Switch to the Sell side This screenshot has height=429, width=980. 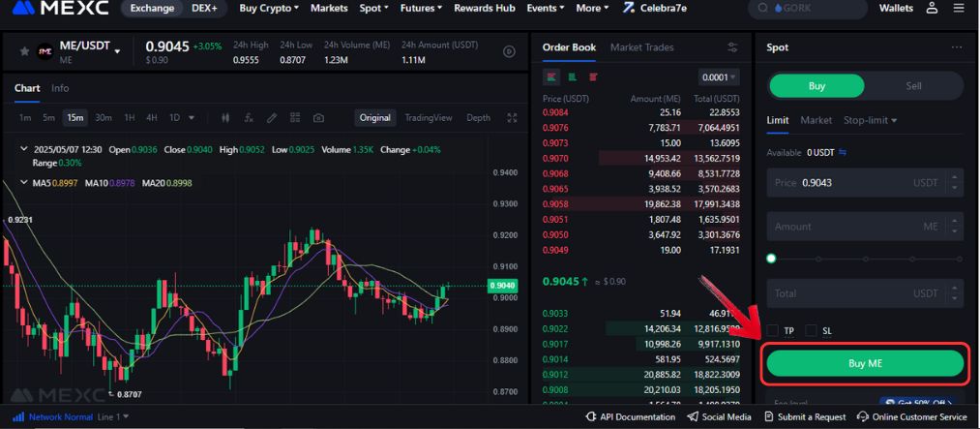(x=914, y=85)
